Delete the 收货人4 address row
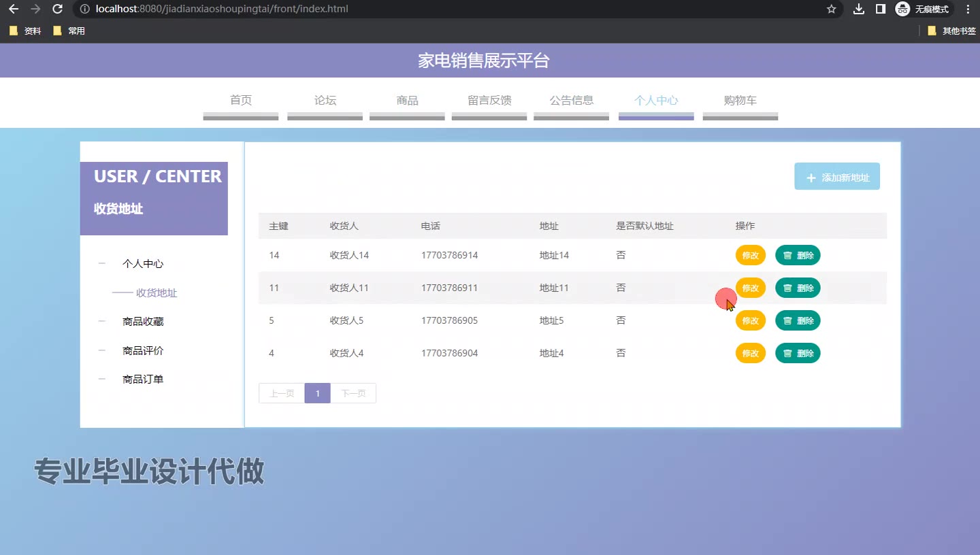 point(798,353)
